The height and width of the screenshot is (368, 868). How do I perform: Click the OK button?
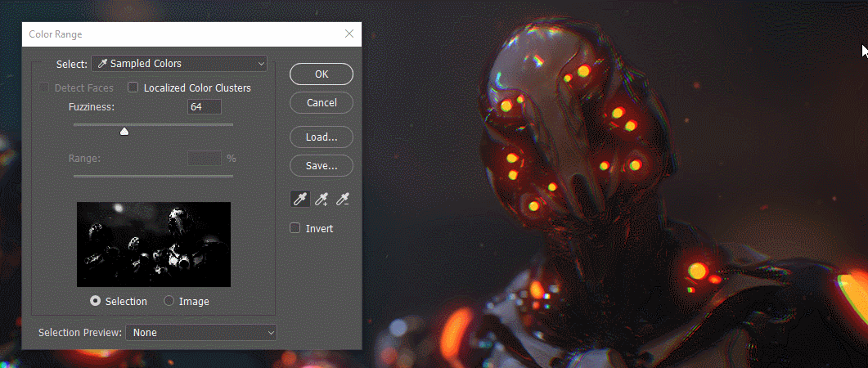tap(322, 74)
